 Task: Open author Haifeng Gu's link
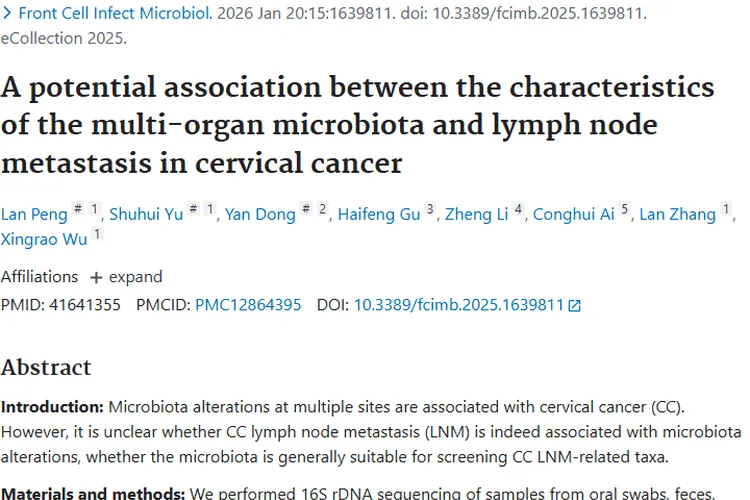coord(379,214)
